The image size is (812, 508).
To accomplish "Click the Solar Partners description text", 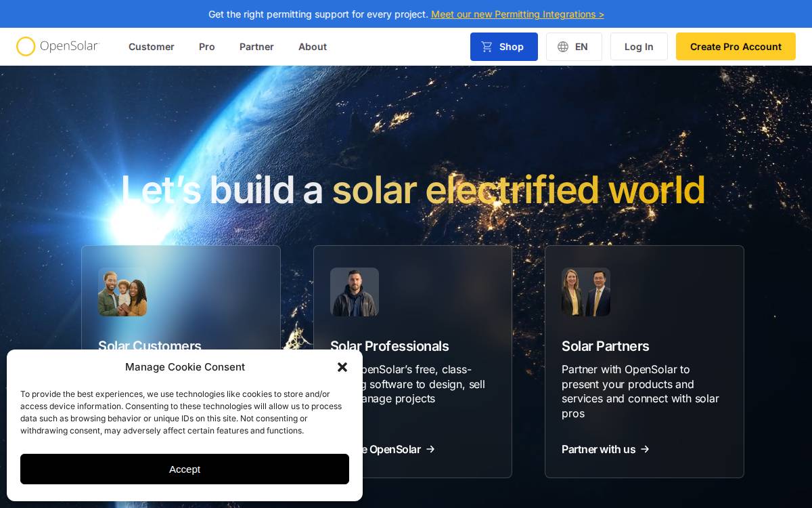I will (640, 391).
